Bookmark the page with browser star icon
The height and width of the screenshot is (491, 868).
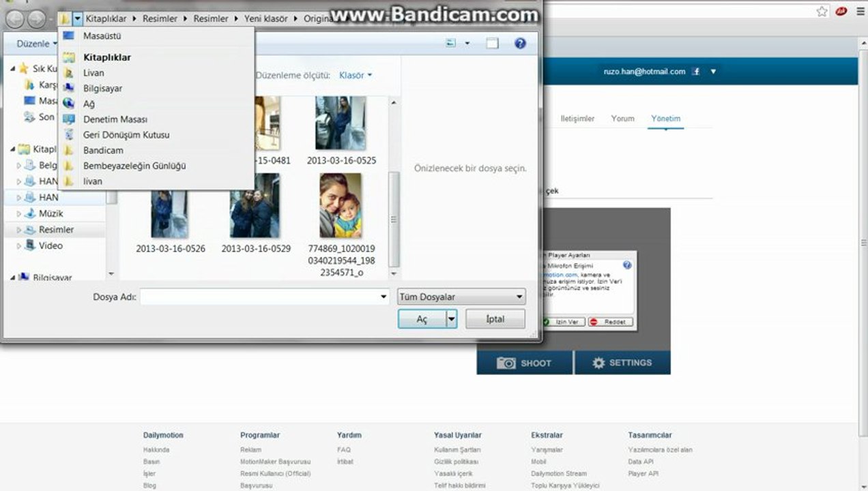click(x=822, y=12)
